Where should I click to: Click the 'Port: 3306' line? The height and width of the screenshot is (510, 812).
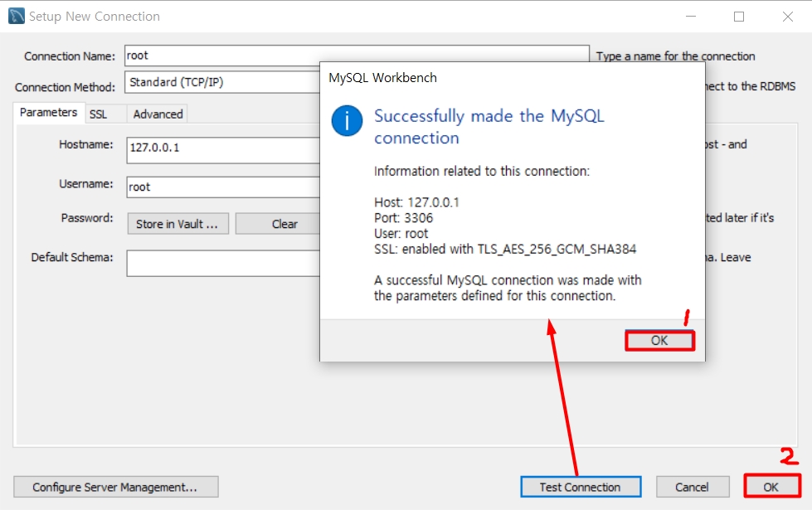pos(403,217)
